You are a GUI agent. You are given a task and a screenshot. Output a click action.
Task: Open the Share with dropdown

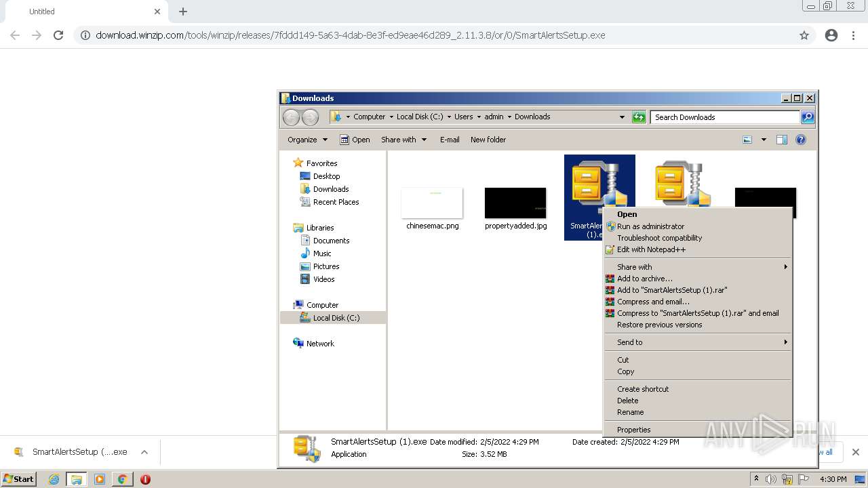pos(404,140)
